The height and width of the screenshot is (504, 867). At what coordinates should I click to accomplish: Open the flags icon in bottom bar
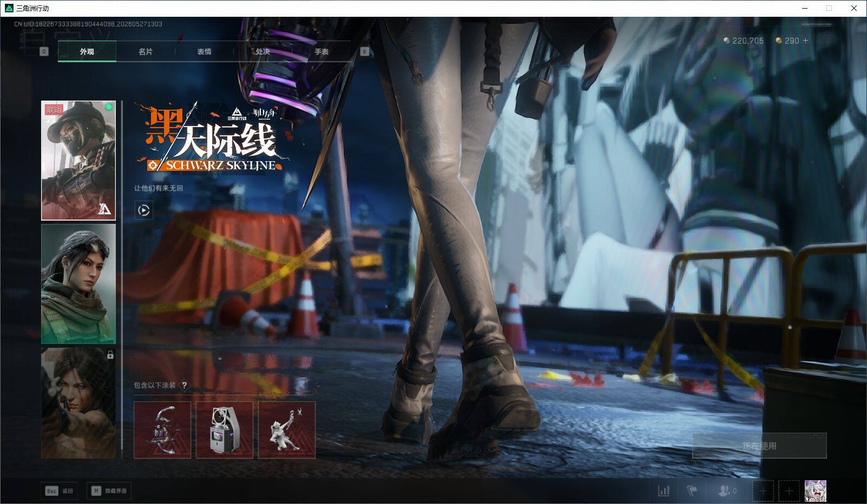(x=692, y=490)
